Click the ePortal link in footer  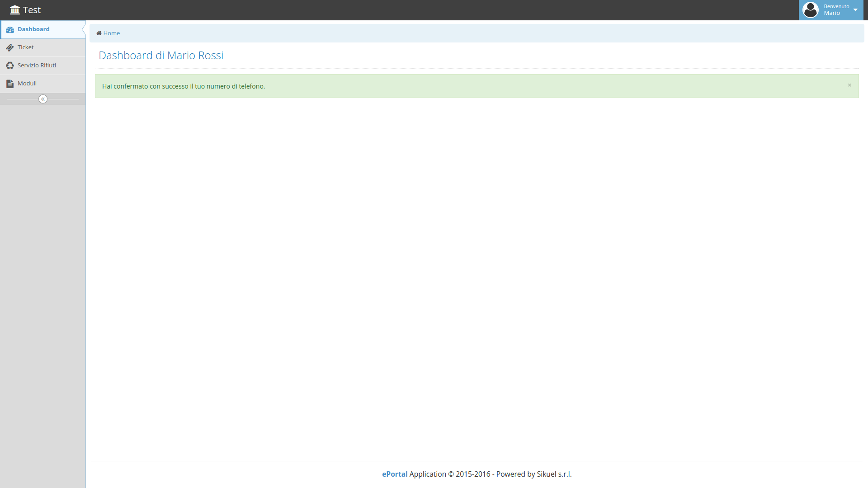[x=395, y=474]
